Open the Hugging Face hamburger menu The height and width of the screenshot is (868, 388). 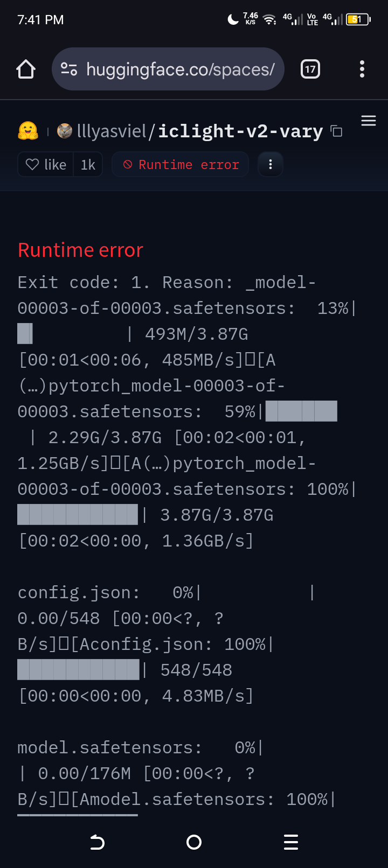click(x=369, y=121)
